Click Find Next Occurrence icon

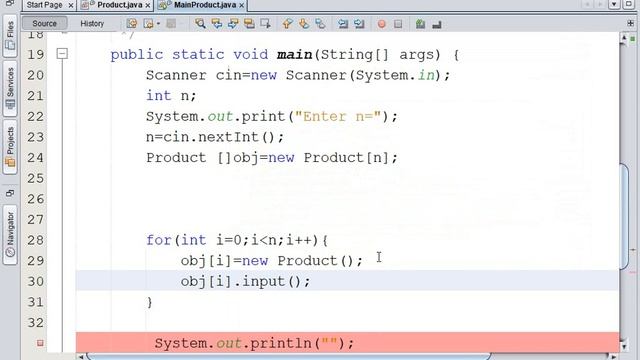pos(233,24)
